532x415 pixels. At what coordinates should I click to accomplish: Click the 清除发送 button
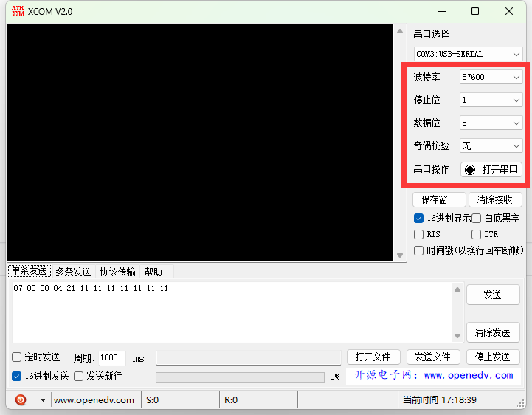[493, 332]
